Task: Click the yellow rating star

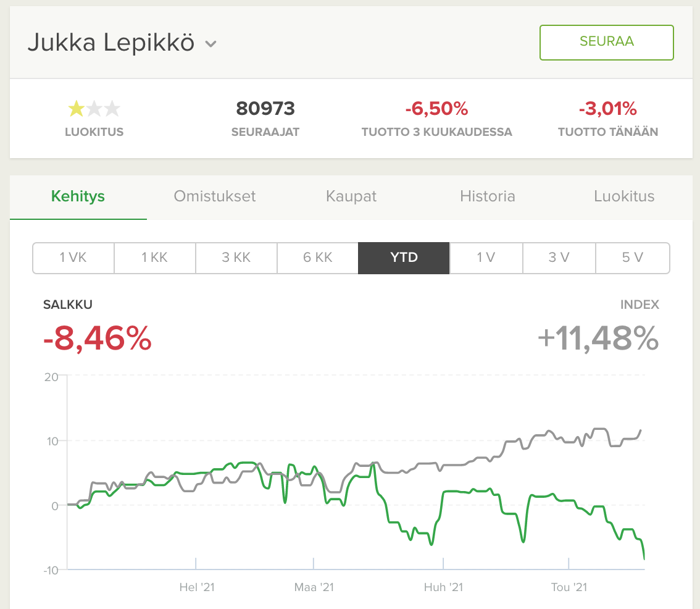Action: click(x=77, y=109)
